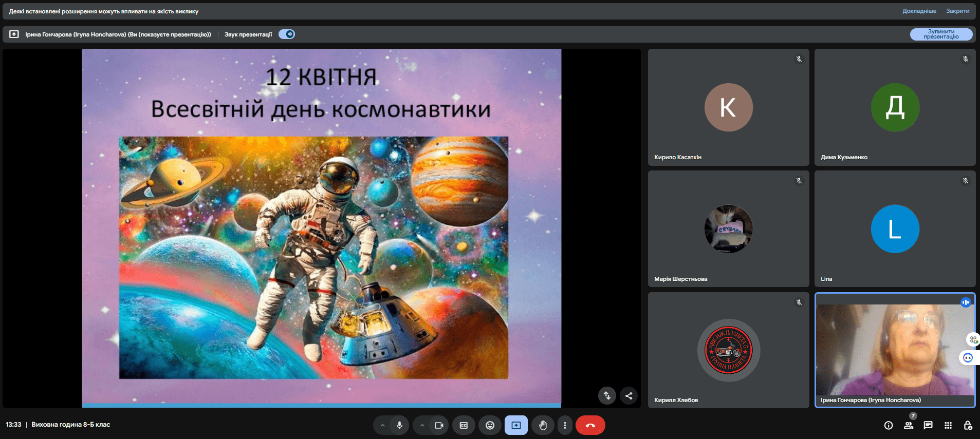
Task: Click presenter text Ви (показуєте презентацію)
Action: click(169, 34)
